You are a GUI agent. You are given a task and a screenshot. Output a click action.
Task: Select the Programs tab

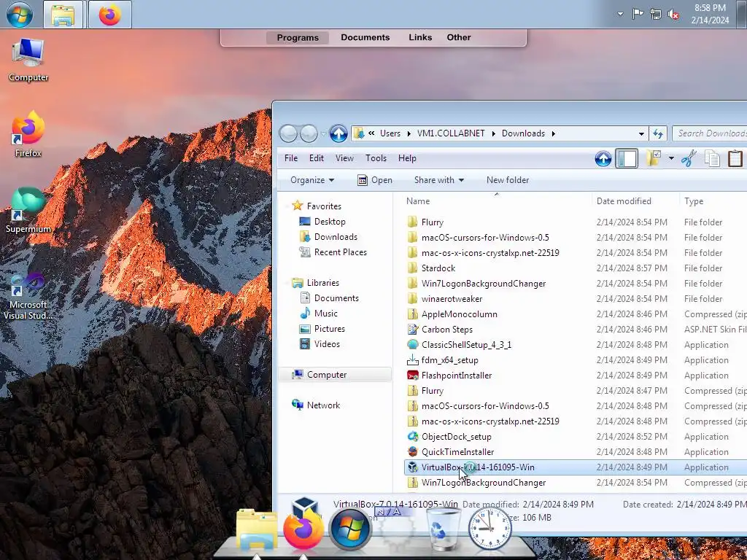pos(298,38)
